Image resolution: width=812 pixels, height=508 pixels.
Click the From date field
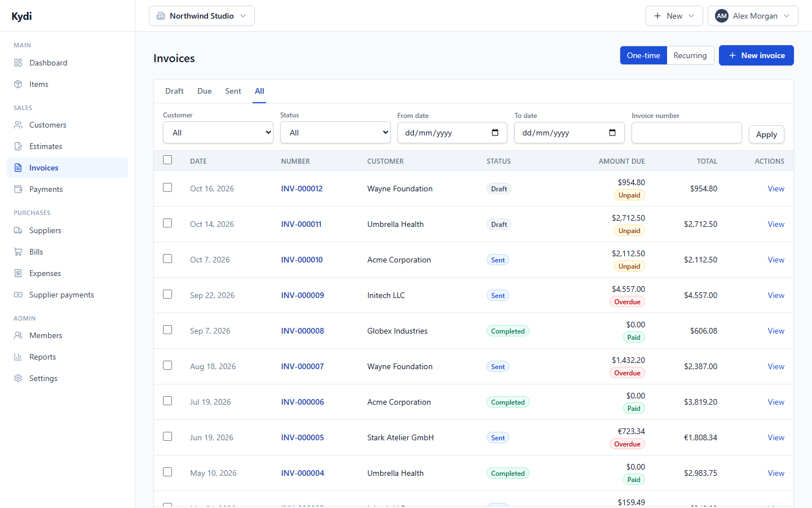tap(452, 133)
